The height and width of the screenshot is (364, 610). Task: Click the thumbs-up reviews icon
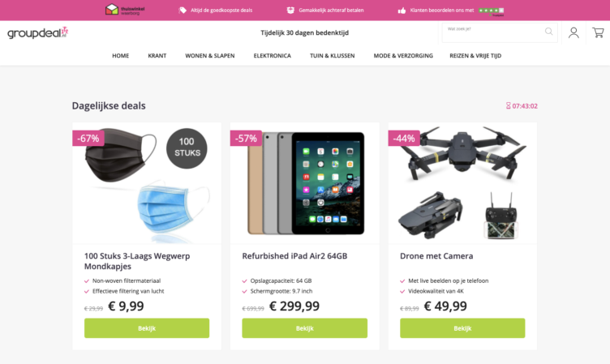[x=402, y=11]
